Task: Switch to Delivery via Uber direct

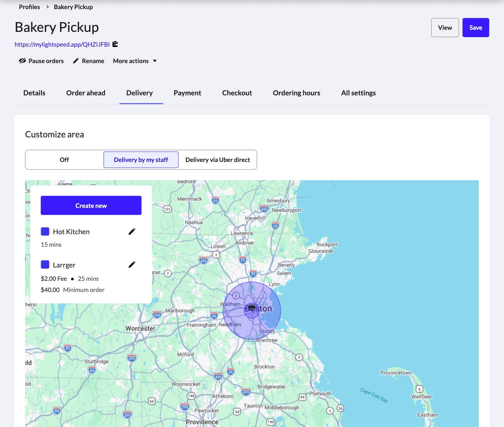Action: tap(217, 160)
